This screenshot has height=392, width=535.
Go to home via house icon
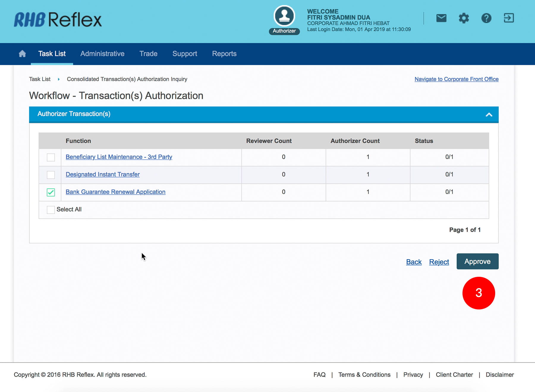[x=22, y=54]
